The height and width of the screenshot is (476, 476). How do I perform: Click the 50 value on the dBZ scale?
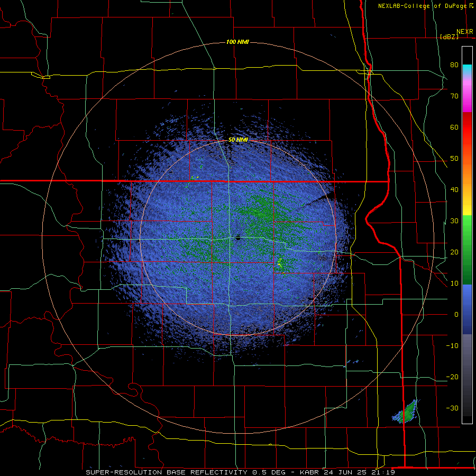(454, 159)
